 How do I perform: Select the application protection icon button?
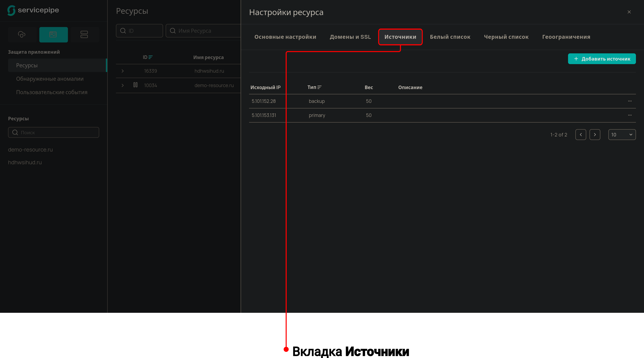click(x=53, y=34)
